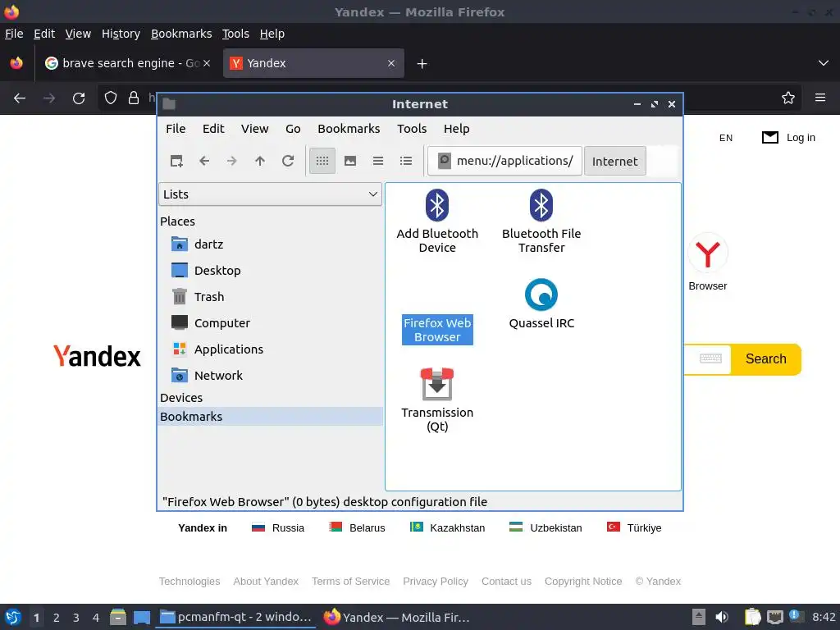This screenshot has width=840, height=630.
Task: Open Tools menu in Internet window
Action: click(x=412, y=129)
